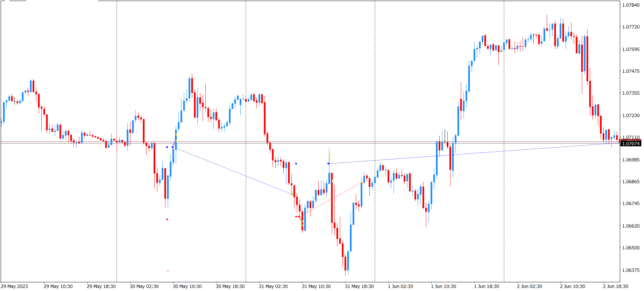Click the 2 Jun 02:30 time label
This screenshot has height=291, width=644.
(530, 286)
